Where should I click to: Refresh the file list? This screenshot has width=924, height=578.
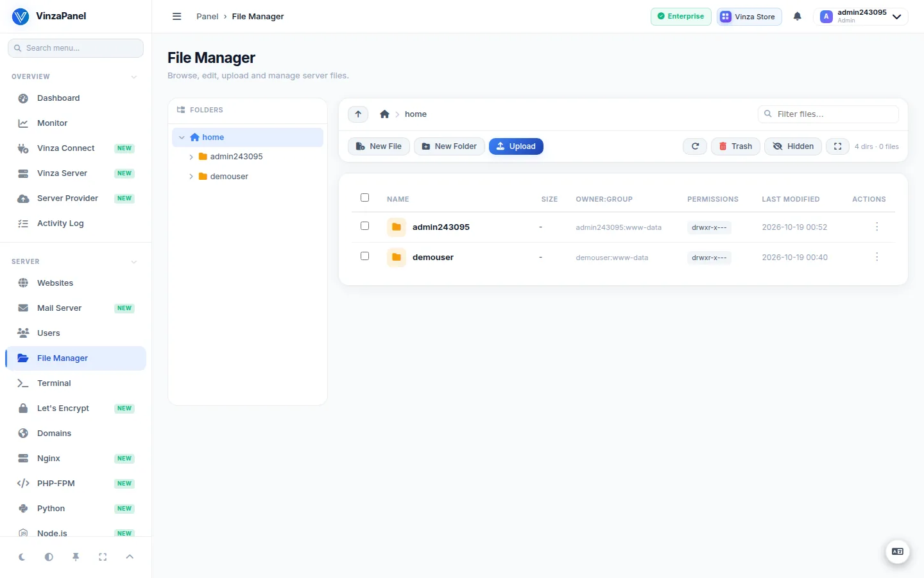[695, 146]
